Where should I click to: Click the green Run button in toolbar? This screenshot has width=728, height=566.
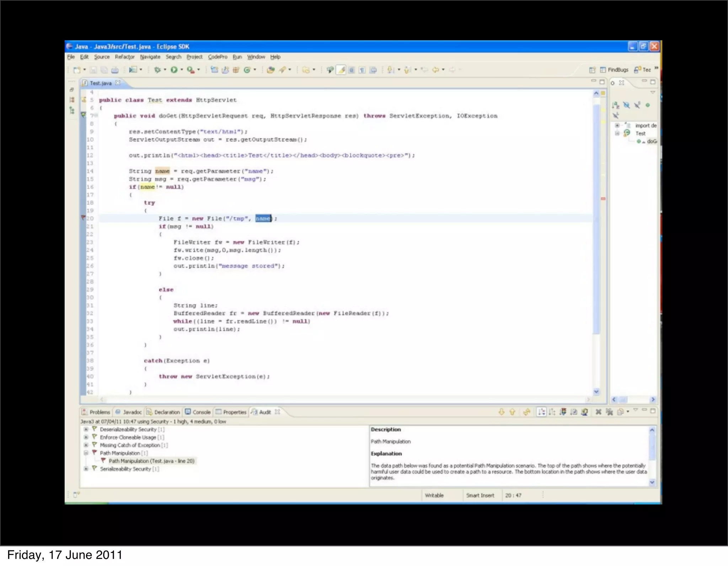(174, 70)
